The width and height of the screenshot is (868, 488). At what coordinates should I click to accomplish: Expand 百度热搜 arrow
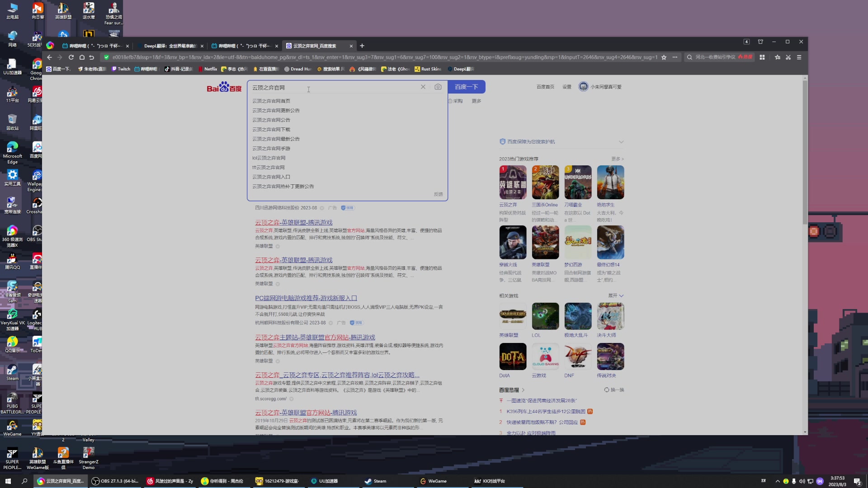pyautogui.click(x=524, y=390)
